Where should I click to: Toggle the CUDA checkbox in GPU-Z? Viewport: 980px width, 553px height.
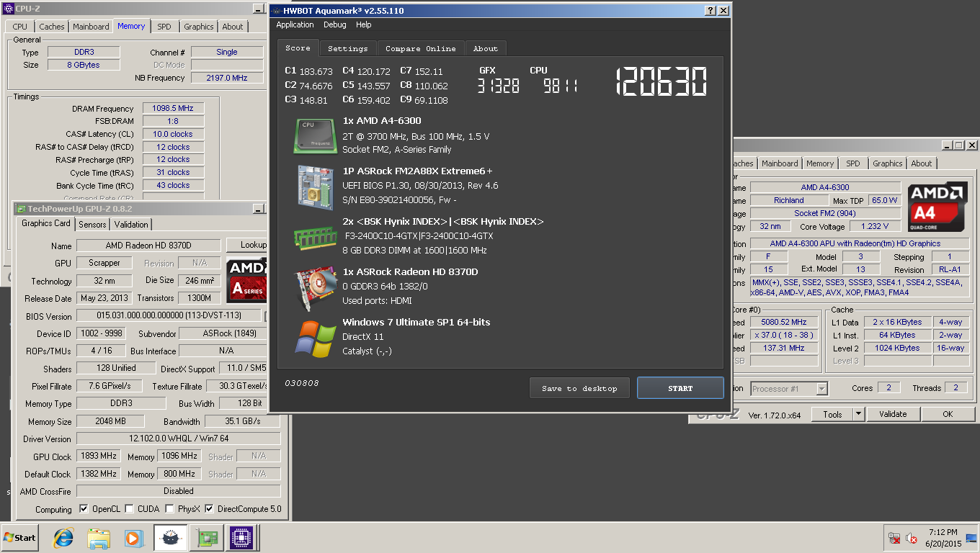(129, 509)
